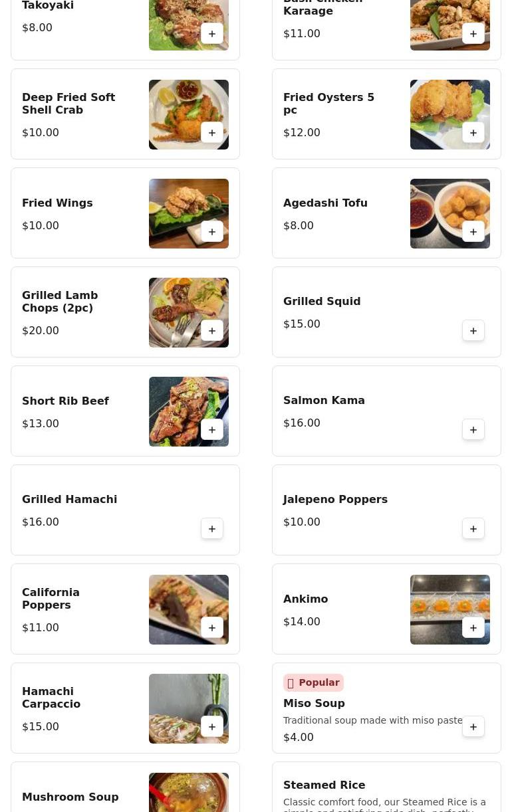The width and height of the screenshot is (512, 812).
Task: Add Grilled Lamb Chops (2pc) plus button
Action: tap(212, 331)
